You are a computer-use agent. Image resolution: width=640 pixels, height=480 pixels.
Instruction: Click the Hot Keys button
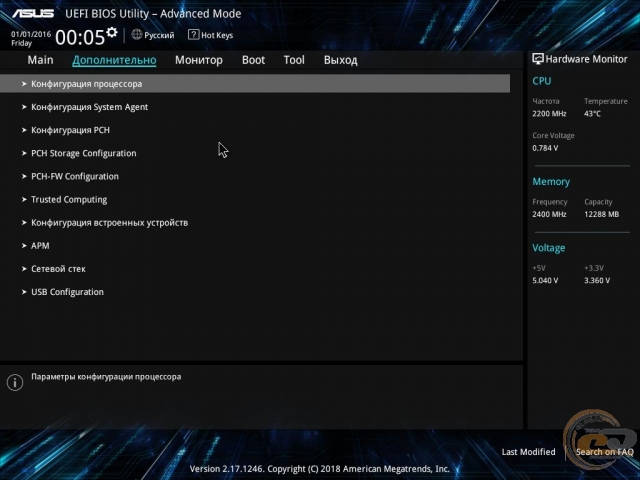click(x=210, y=35)
